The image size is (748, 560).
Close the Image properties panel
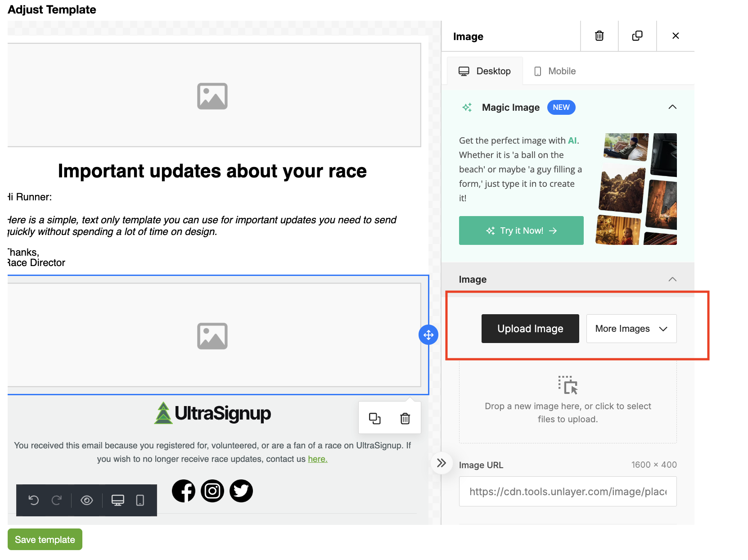[676, 36]
